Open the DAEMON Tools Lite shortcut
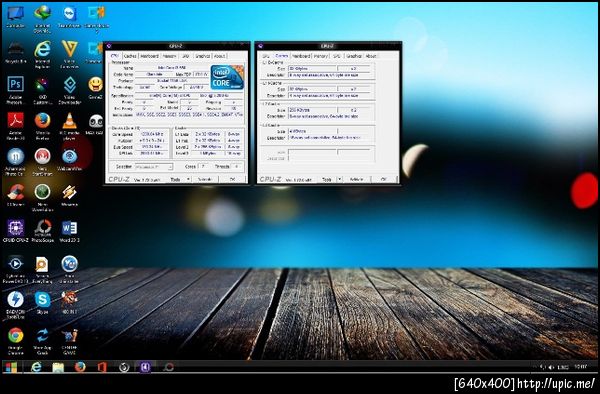The image size is (600, 394). click(x=15, y=305)
